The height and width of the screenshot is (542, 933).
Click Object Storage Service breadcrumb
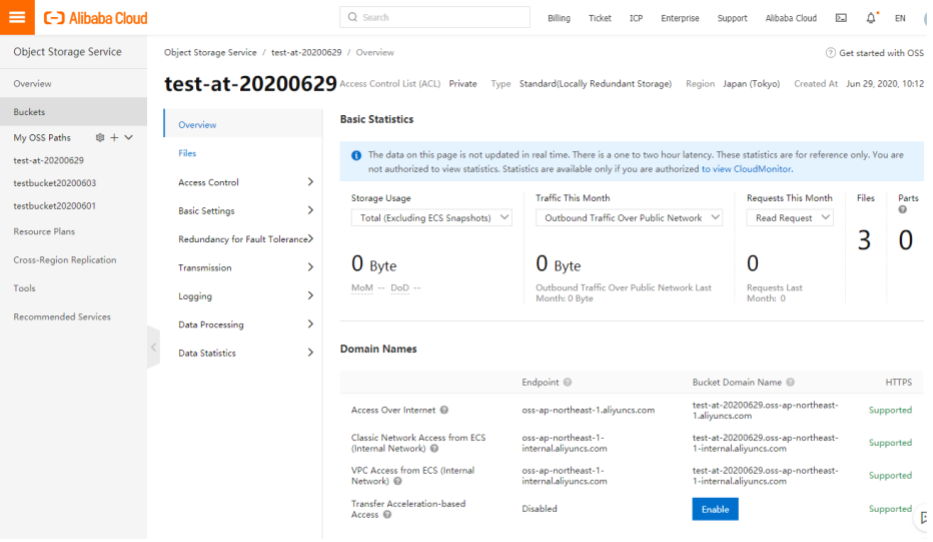point(211,52)
